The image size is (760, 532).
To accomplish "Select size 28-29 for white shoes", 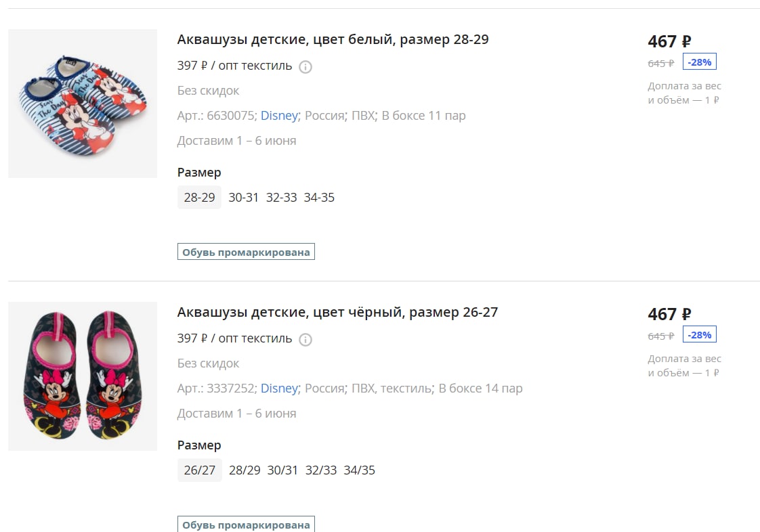I will tap(199, 197).
